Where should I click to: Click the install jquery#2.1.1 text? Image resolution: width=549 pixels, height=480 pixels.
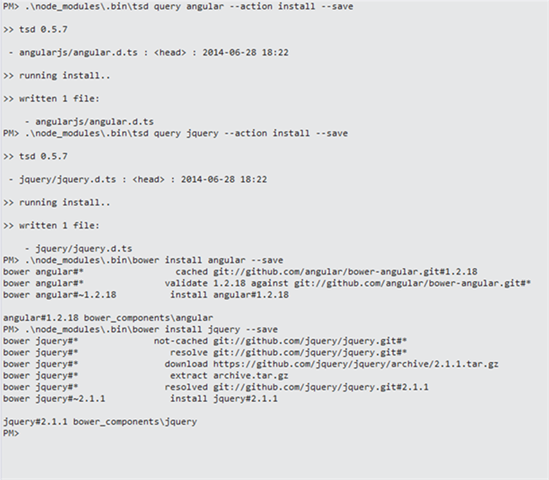224,399
